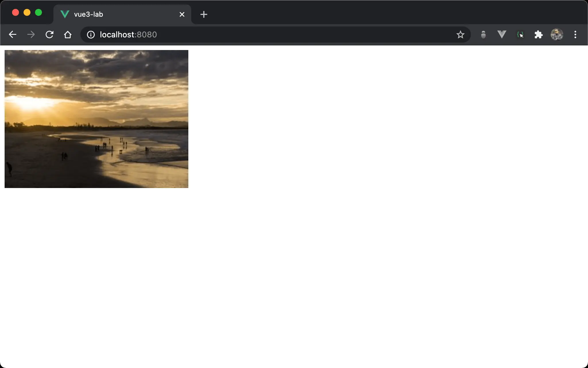Close the vue3-lab tab
This screenshot has height=368, width=588.
coord(182,14)
